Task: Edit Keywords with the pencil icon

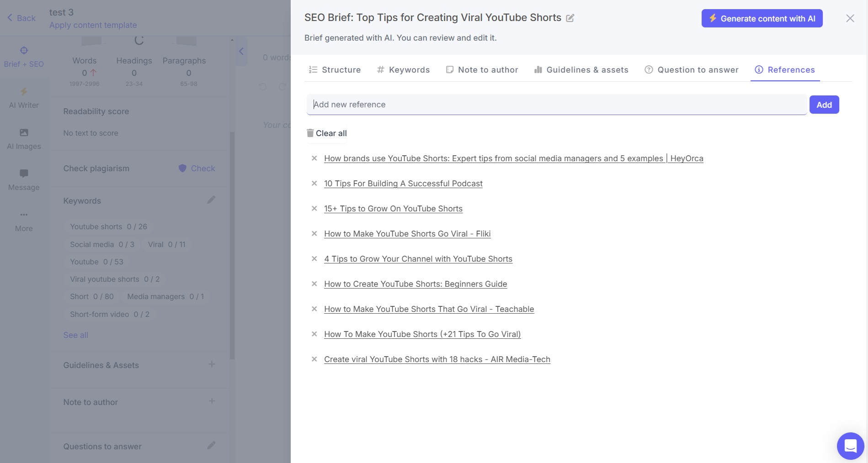Action: point(211,200)
